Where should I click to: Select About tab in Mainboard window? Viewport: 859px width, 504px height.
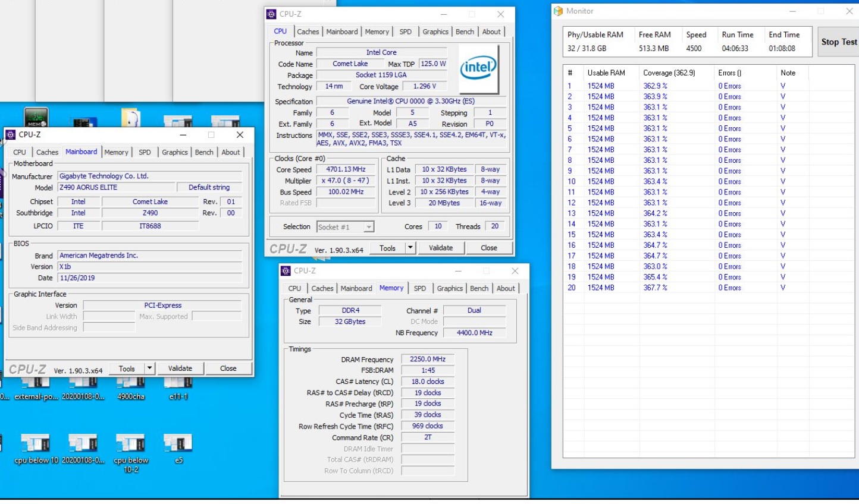pos(231,153)
